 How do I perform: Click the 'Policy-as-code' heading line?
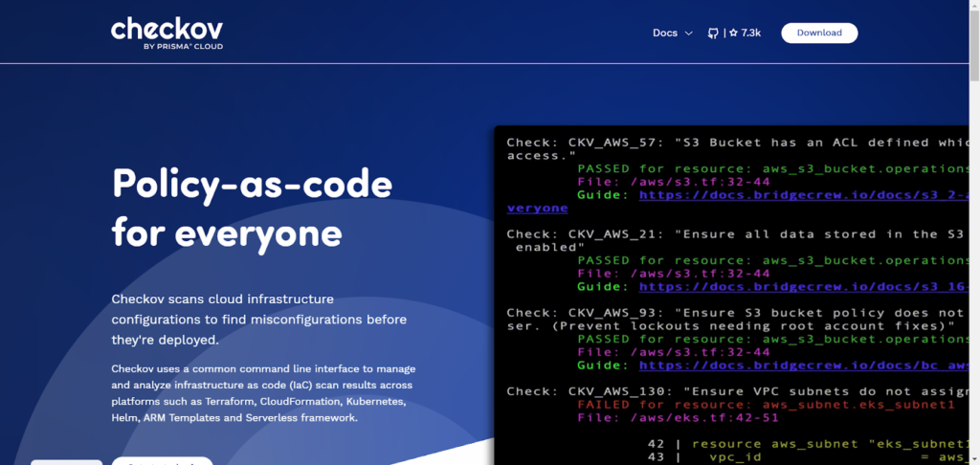pos(252,184)
